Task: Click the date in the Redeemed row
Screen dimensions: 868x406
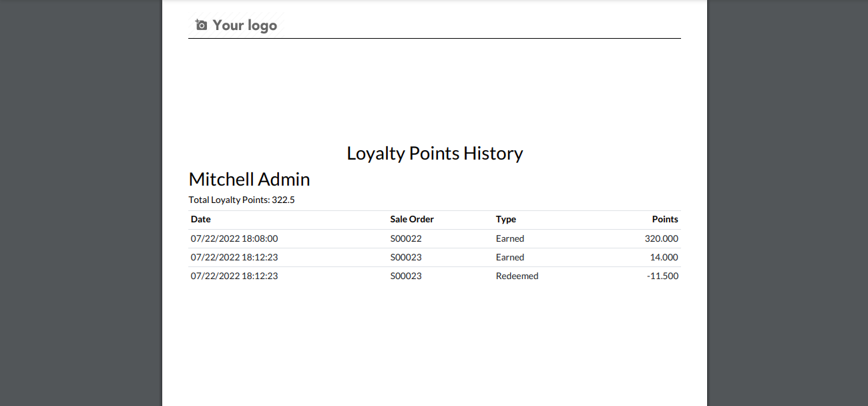Action: (x=234, y=276)
